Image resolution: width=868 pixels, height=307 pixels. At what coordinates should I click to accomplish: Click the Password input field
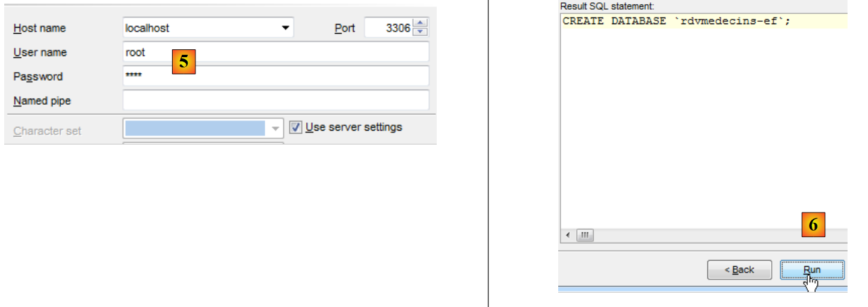tap(275, 76)
